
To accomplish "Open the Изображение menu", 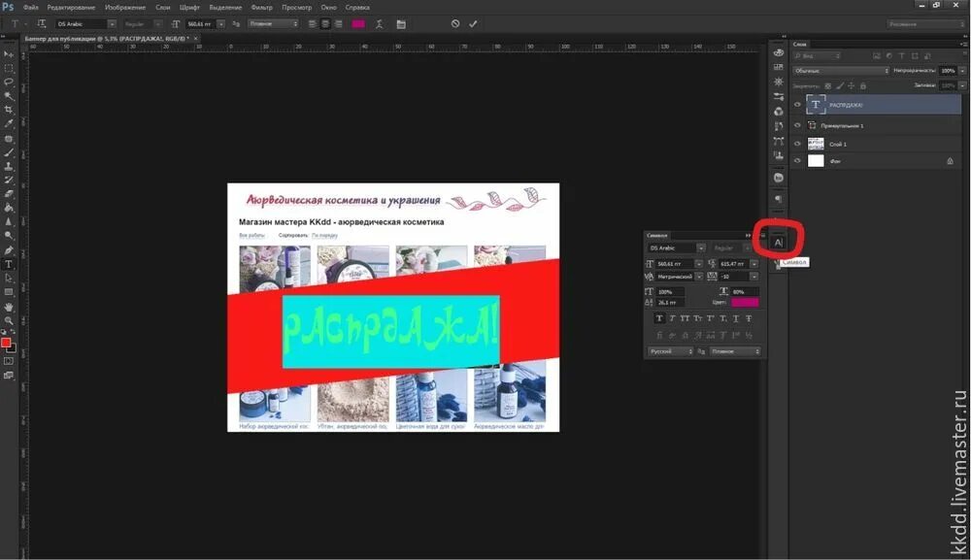I will coord(125,8).
